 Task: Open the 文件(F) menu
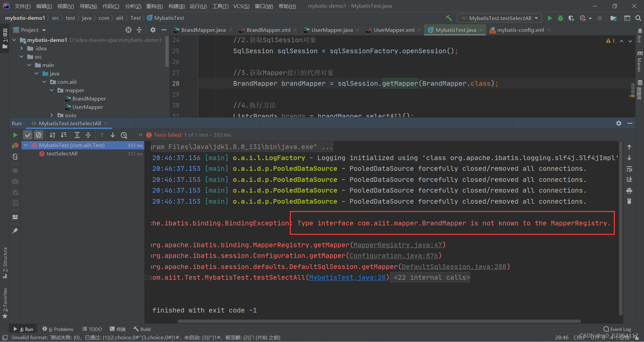(x=22, y=6)
